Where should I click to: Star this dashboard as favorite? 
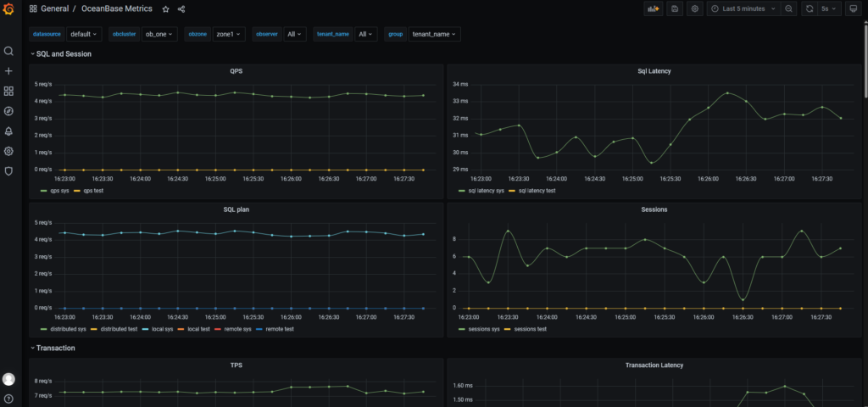pos(165,8)
